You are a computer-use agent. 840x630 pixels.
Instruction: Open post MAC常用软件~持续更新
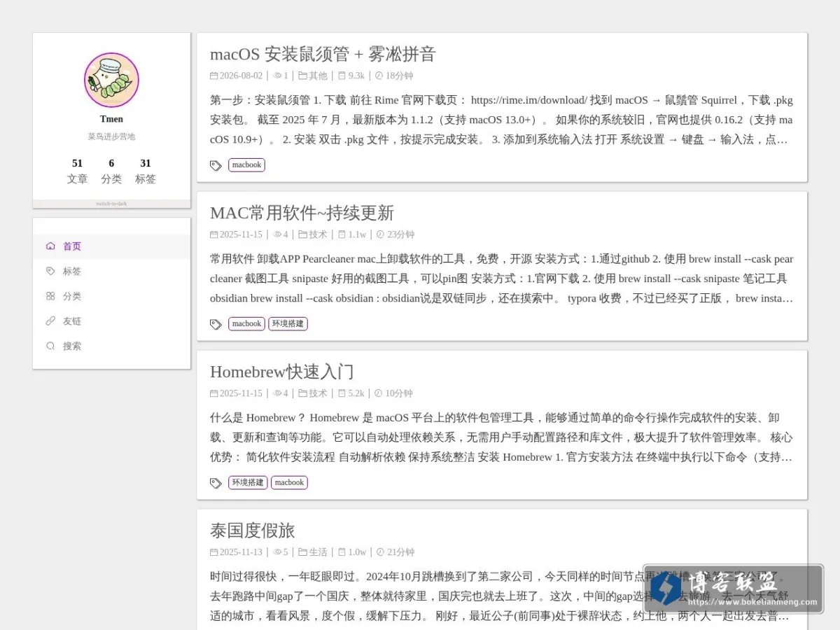coord(302,213)
